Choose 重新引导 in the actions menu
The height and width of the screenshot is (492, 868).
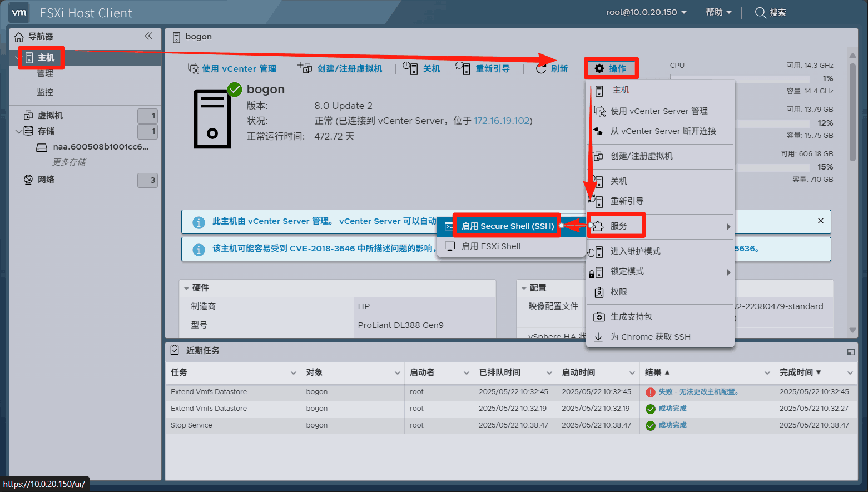tap(661, 201)
